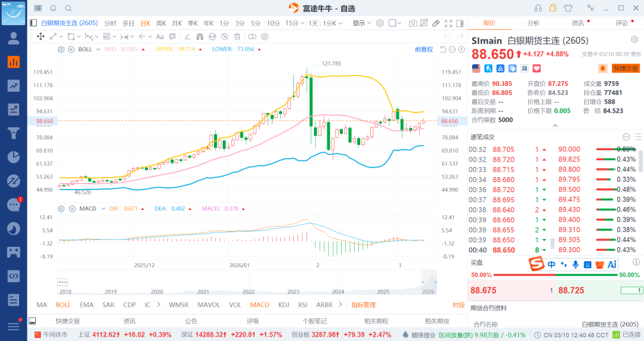
Task: Enable the KDJ indicator
Action: click(x=284, y=305)
